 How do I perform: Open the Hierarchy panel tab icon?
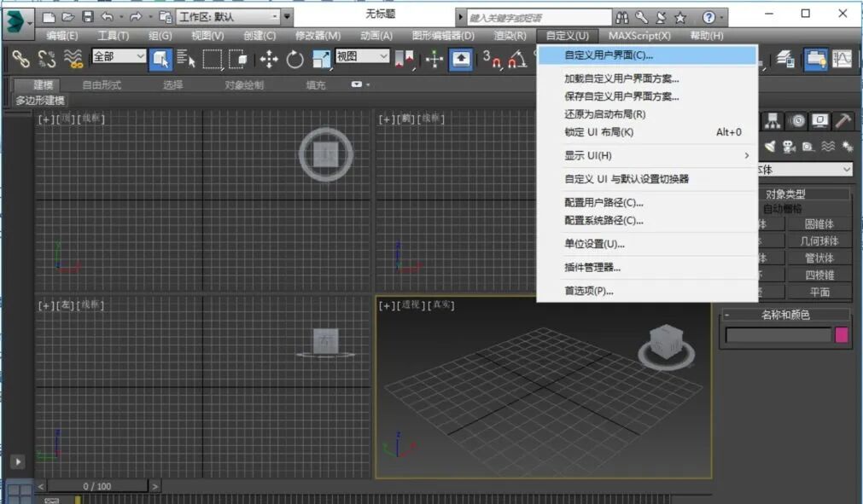[773, 121]
